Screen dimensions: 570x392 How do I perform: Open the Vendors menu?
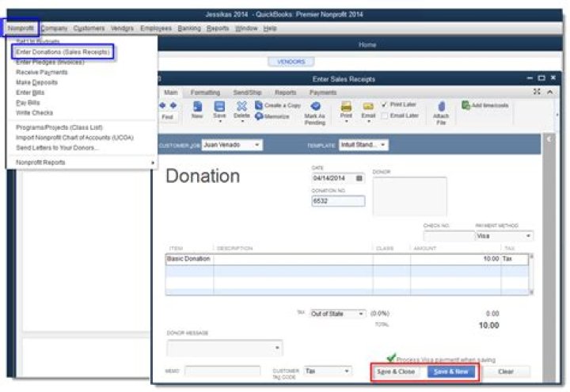coord(122,28)
